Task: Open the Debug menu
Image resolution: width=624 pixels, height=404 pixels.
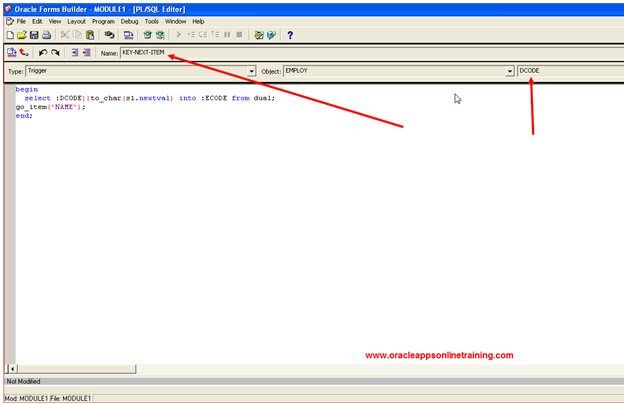Action: tap(129, 21)
